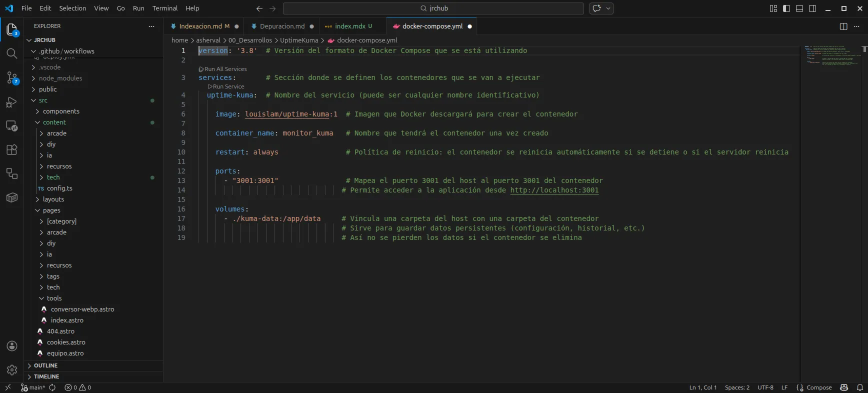Image resolution: width=868 pixels, height=393 pixels.
Task: Click the jrchub command center search box
Action: pos(433,8)
